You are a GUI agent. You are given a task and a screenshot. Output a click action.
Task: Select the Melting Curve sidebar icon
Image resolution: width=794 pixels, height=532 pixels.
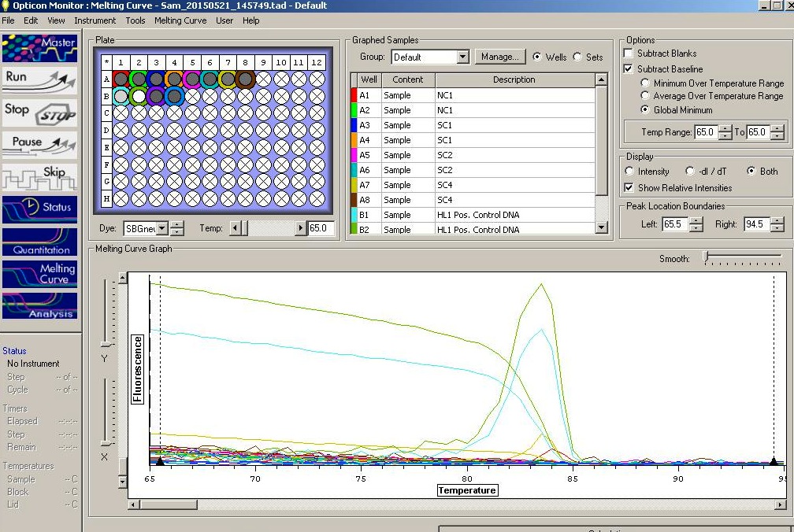39,274
